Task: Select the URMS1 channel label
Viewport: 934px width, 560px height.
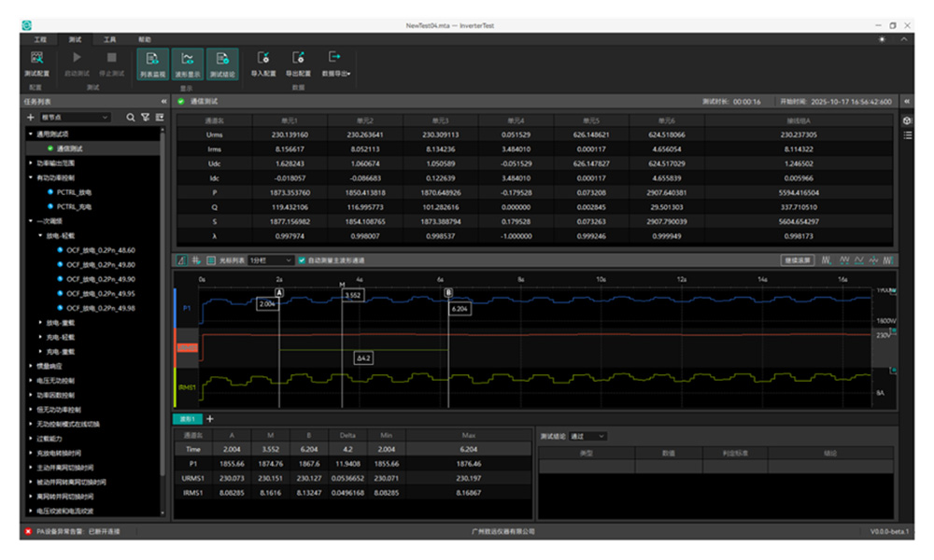Action: point(187,347)
